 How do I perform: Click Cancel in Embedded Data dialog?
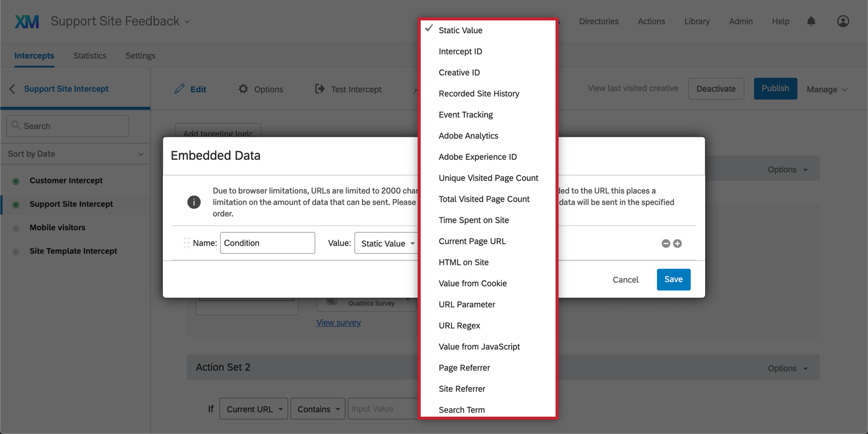625,280
